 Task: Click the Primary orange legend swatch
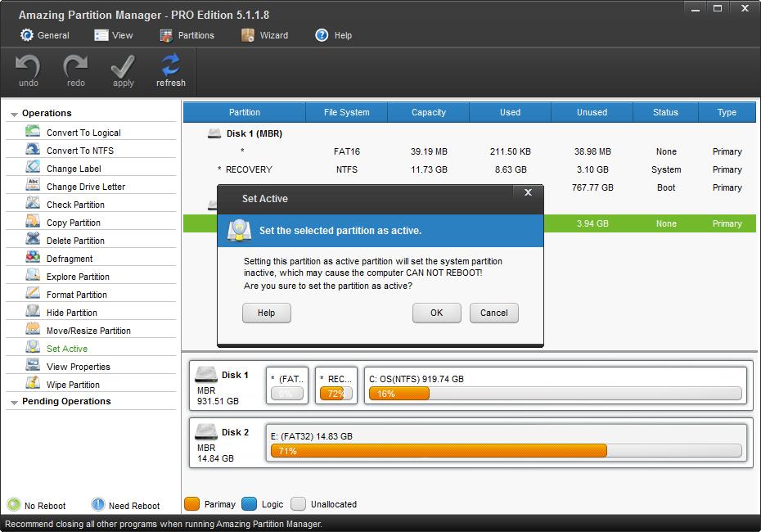pos(191,504)
